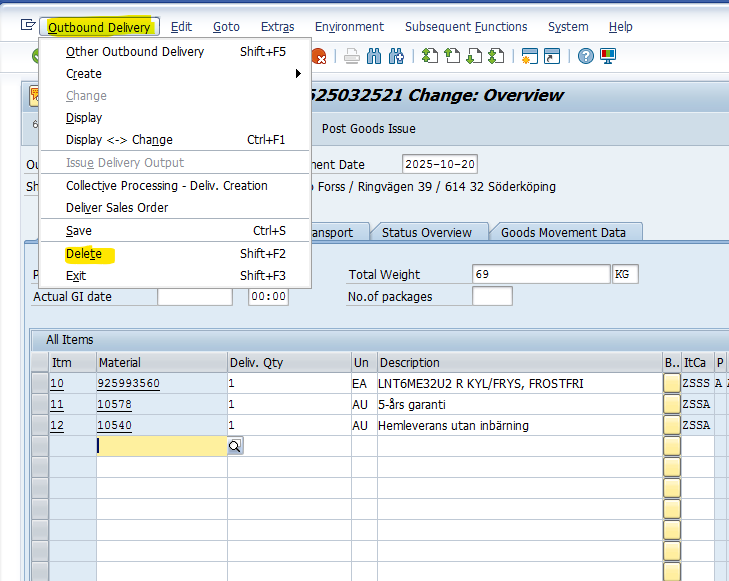Click description 5-års garanti
729x581 pixels.
(412, 404)
